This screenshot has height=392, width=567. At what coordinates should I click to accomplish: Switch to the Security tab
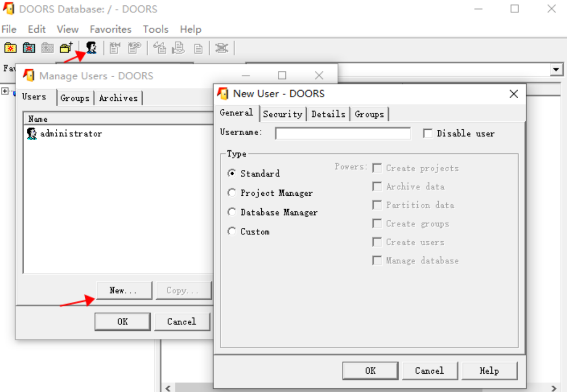[283, 114]
